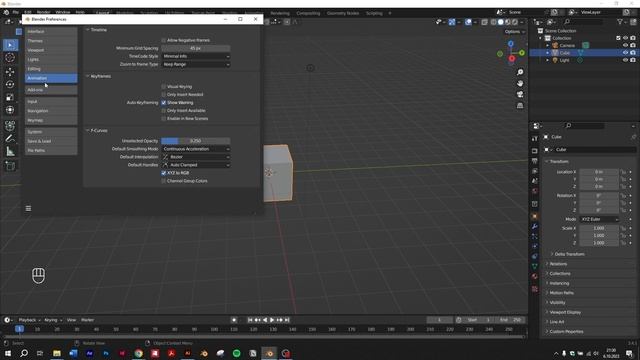Open the outliner filter funnel
Screen dimensions: 640x360
(x=620, y=22)
